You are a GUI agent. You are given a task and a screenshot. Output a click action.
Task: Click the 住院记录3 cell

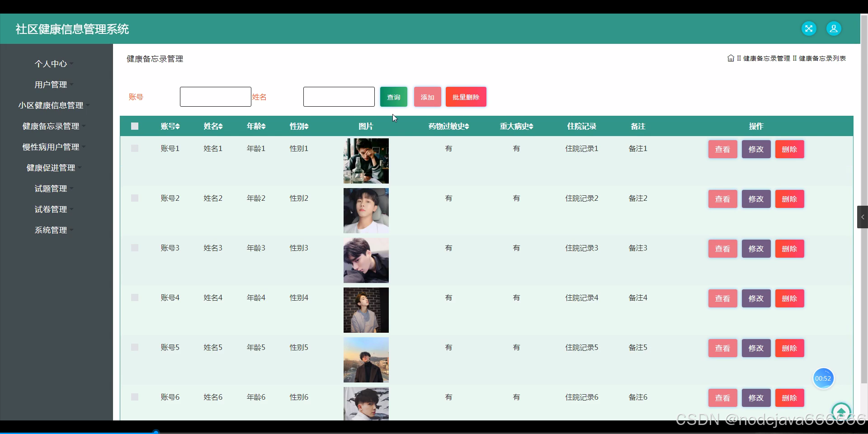[x=582, y=248]
